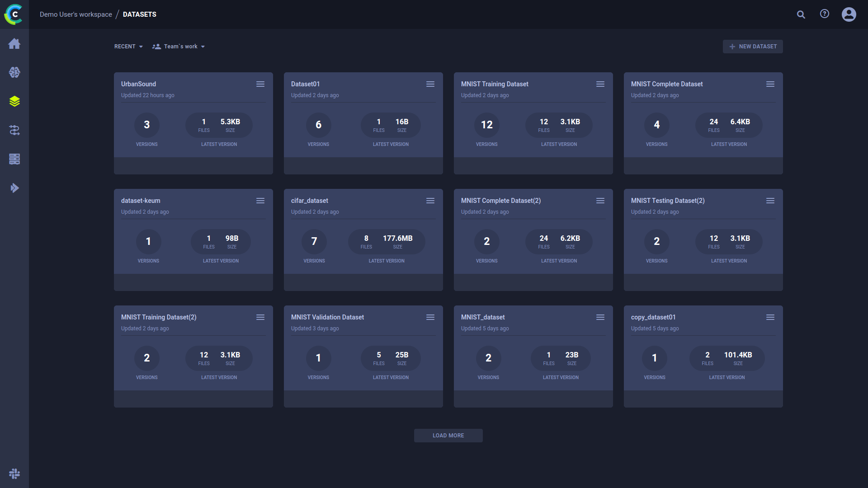Open the user profile avatar
The height and width of the screenshot is (488, 868).
coord(849,14)
